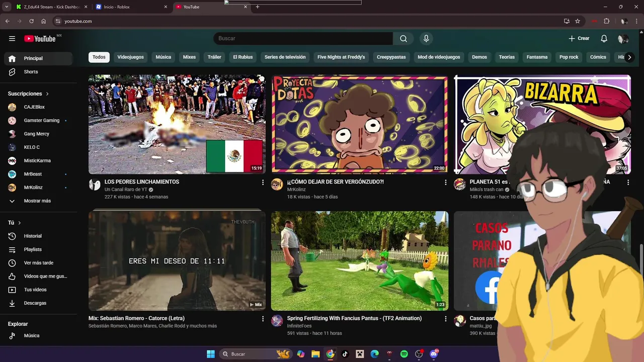Switch to Inicio - Roblox tab
Screen dimensions: 644x362
[131, 7]
